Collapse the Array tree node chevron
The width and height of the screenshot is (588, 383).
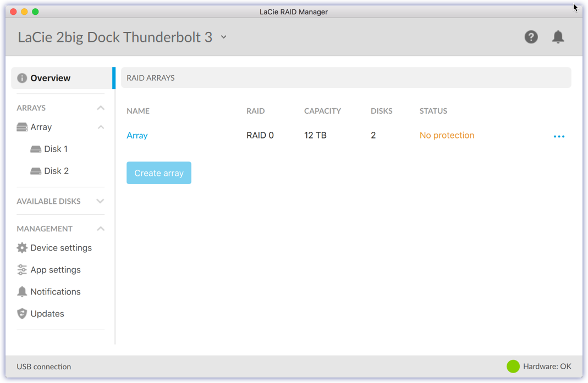[101, 127]
